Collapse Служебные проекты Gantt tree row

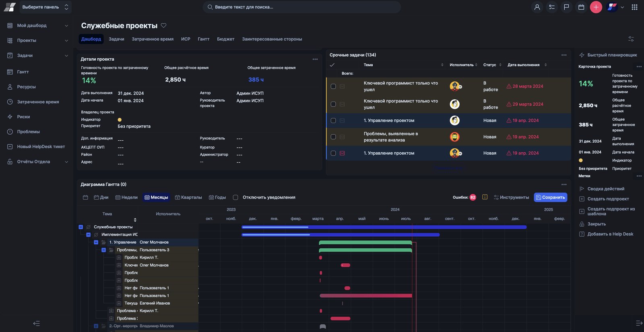pos(81,227)
